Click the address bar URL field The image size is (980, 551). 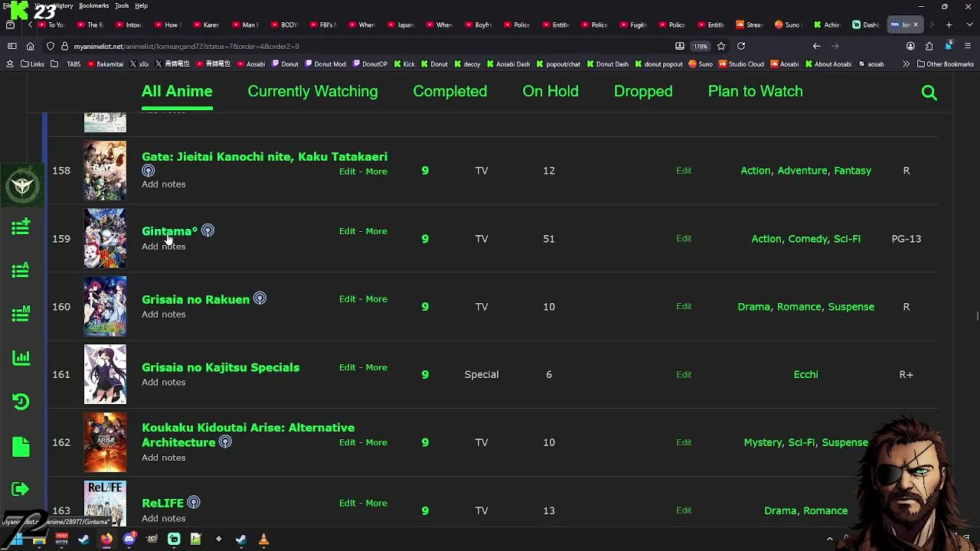pyautogui.click(x=367, y=46)
